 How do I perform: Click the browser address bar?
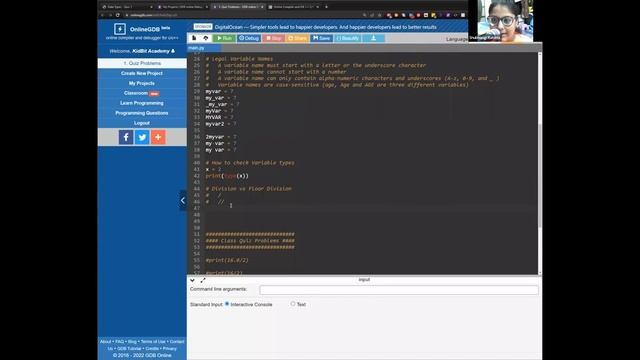[245, 15]
